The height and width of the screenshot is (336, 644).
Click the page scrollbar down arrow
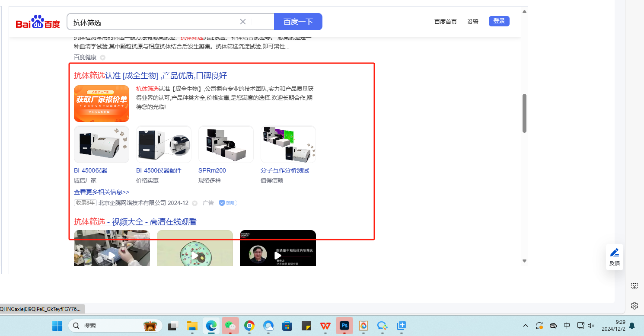[524, 261]
